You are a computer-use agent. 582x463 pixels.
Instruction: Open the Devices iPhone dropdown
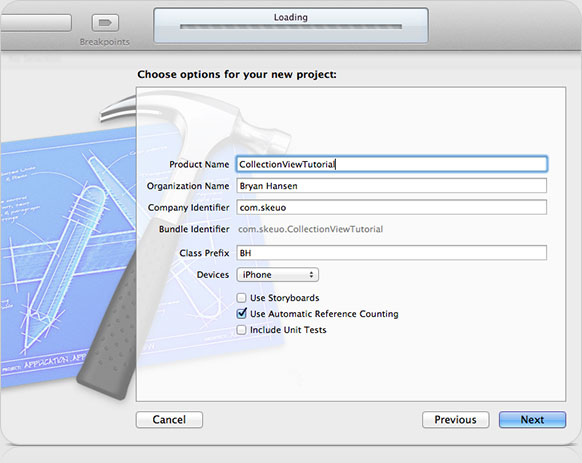[x=277, y=275]
